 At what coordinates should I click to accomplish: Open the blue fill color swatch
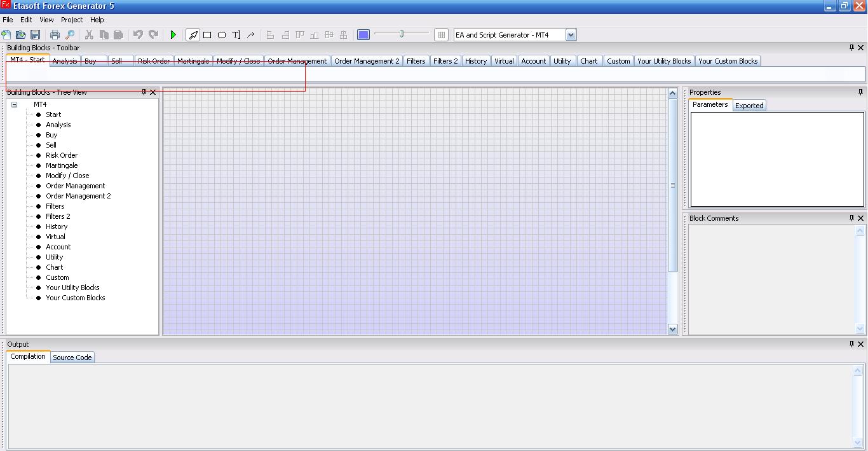[x=363, y=35]
